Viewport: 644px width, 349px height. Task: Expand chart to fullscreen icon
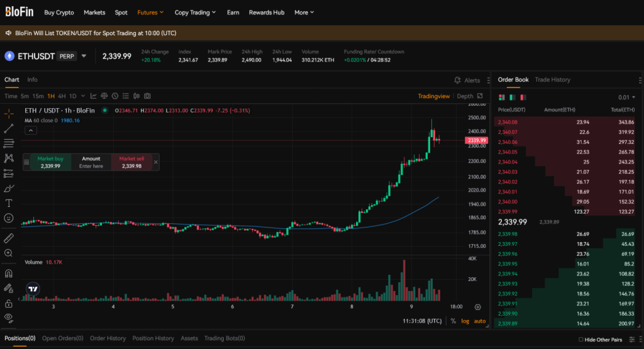click(480, 96)
